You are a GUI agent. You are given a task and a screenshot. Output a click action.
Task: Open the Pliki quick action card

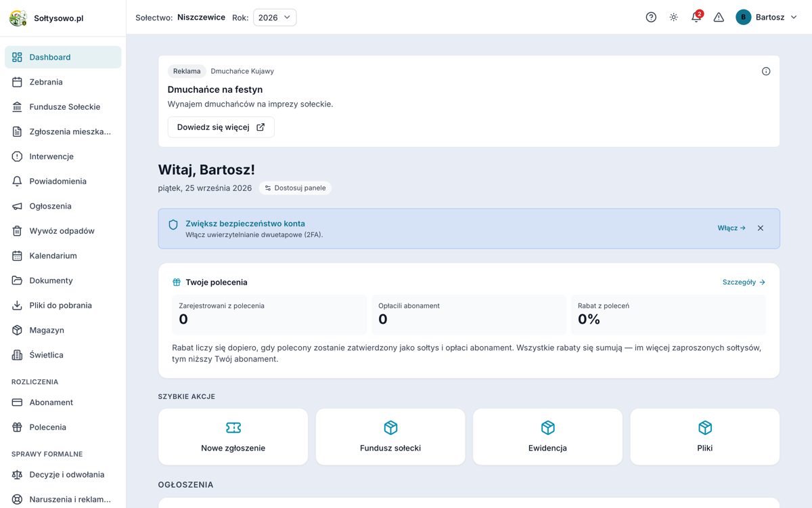pyautogui.click(x=705, y=437)
